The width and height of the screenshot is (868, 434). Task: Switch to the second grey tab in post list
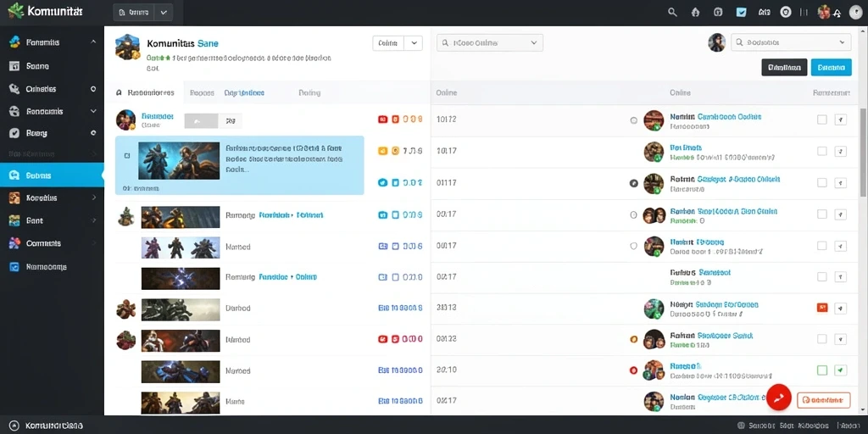(x=202, y=93)
